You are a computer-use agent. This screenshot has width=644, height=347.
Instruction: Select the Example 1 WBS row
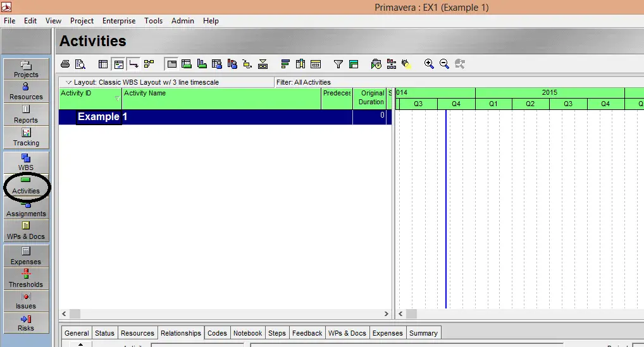pyautogui.click(x=225, y=117)
